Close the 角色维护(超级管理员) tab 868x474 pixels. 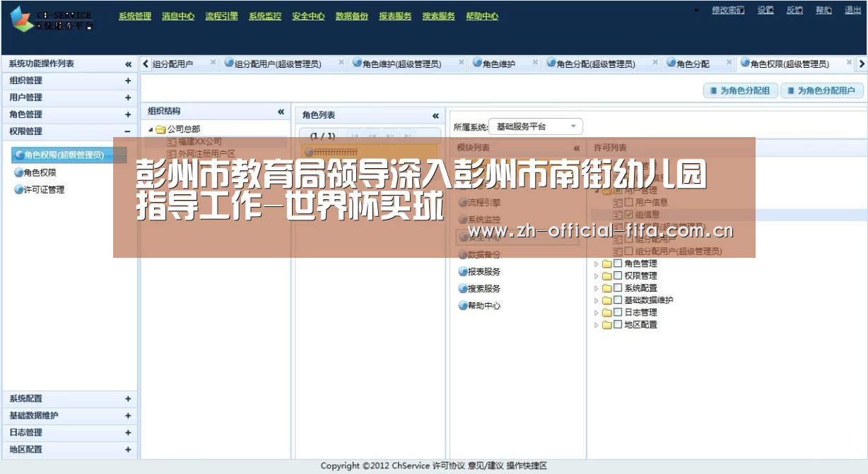tap(461, 62)
